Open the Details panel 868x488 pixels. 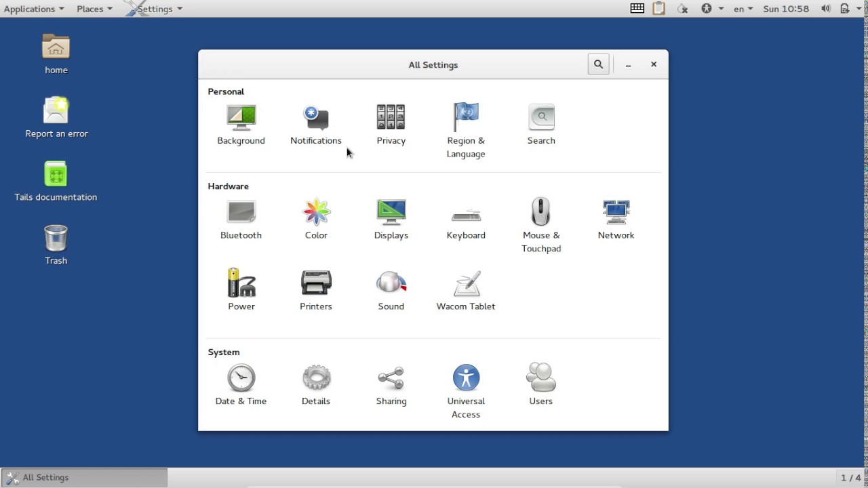(316, 385)
